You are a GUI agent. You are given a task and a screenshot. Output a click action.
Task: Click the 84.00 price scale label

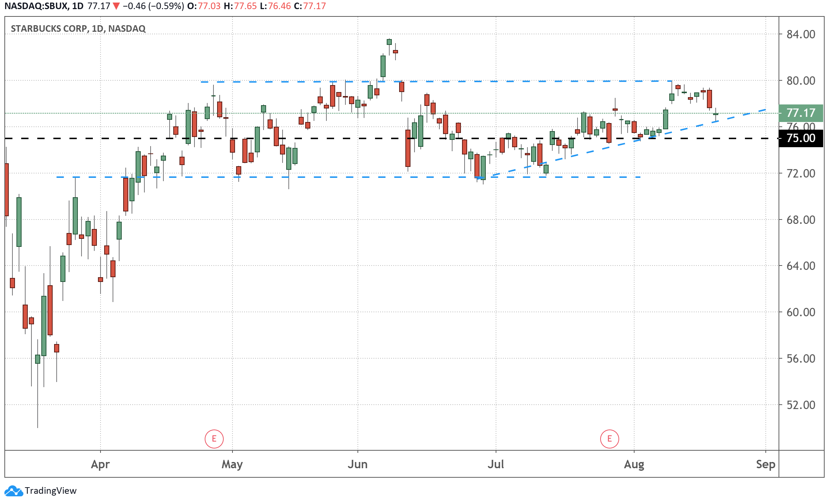click(800, 34)
